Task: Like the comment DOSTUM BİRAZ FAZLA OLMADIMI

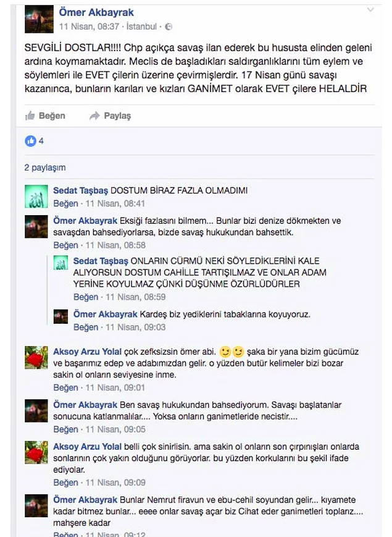Action: (65, 203)
